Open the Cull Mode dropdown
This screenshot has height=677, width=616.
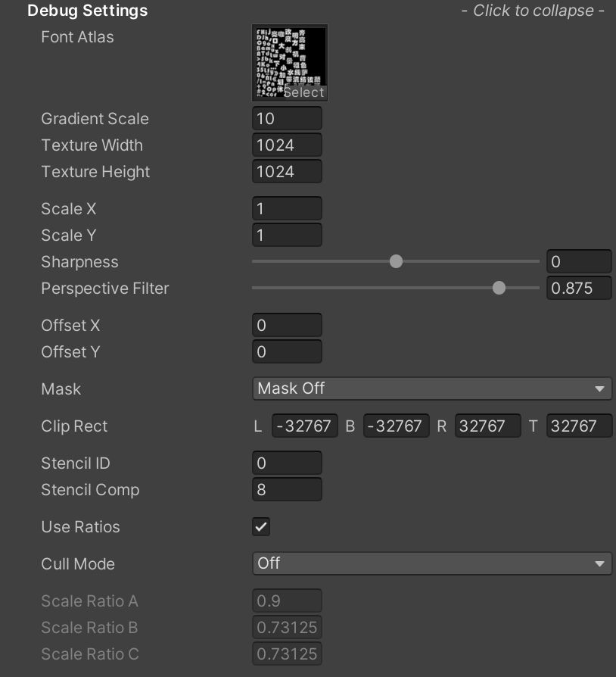point(432,563)
